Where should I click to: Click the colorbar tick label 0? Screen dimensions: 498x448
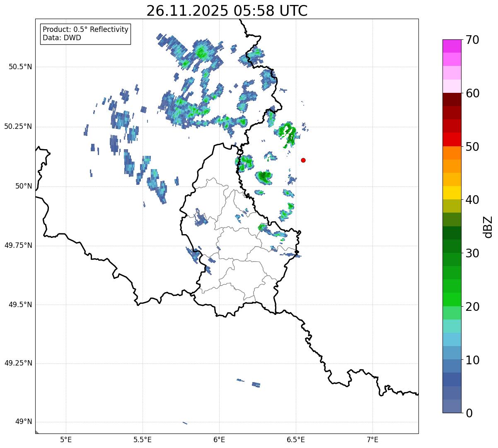coord(469,413)
